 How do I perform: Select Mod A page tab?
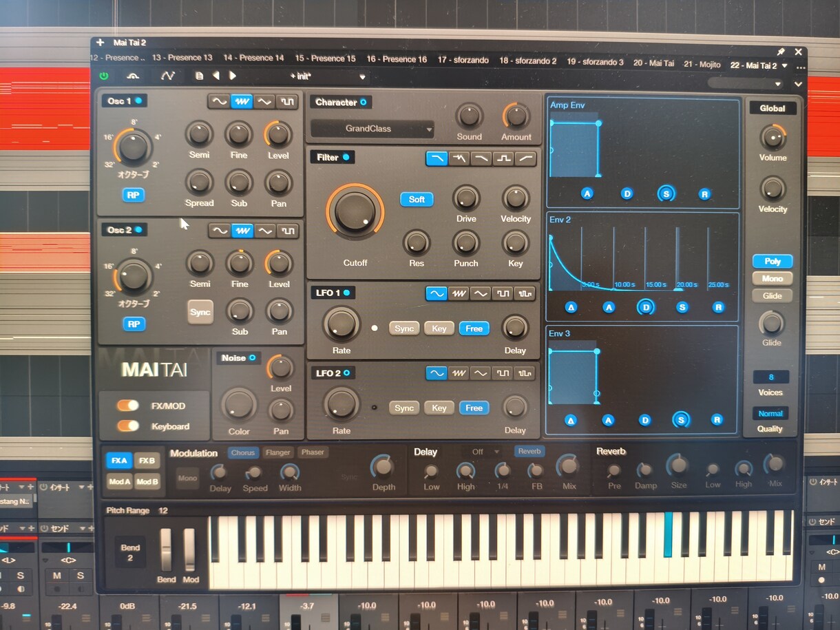click(119, 482)
